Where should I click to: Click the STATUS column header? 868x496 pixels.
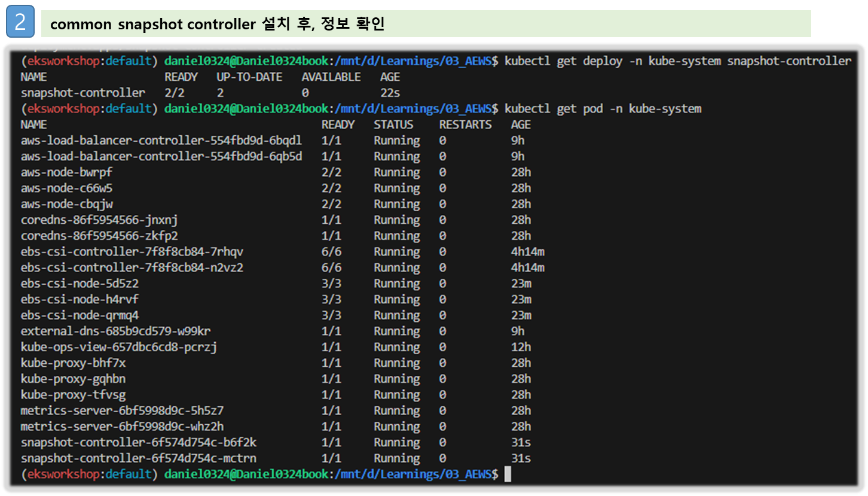(x=393, y=124)
